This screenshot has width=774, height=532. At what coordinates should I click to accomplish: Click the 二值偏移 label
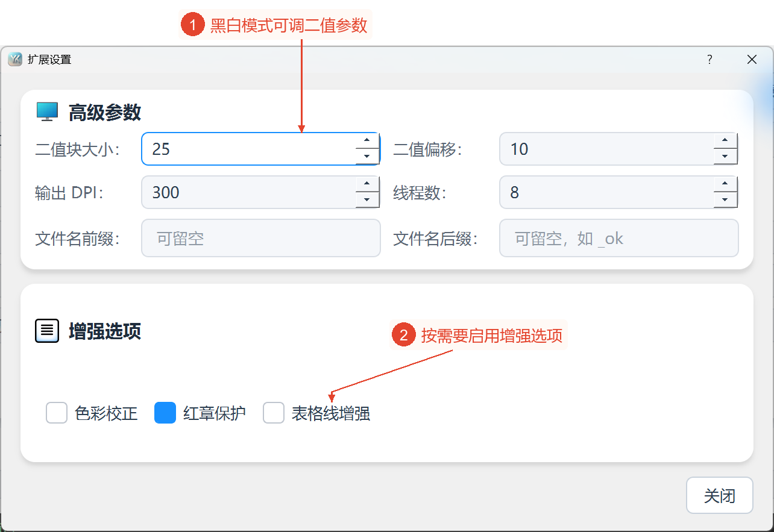[427, 149]
